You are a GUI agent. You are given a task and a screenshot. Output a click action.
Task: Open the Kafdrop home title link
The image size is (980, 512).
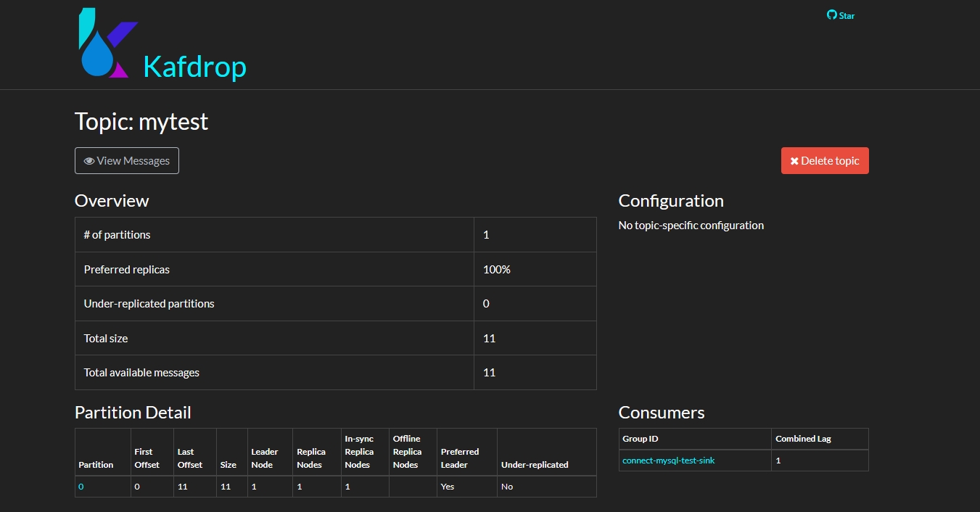coord(194,67)
